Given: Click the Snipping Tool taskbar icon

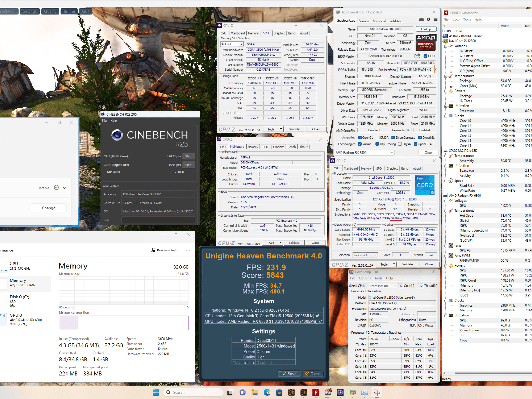Looking at the screenshot, I should (x=377, y=392).
